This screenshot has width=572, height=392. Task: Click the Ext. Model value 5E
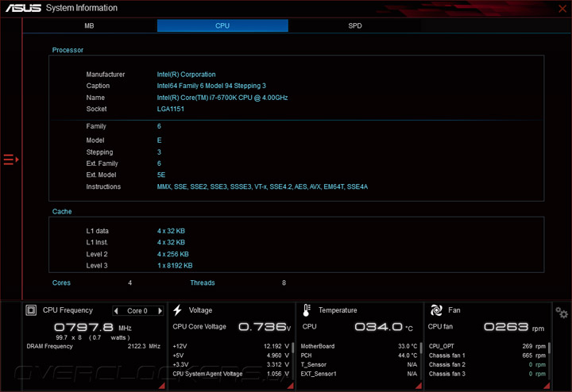(161, 175)
